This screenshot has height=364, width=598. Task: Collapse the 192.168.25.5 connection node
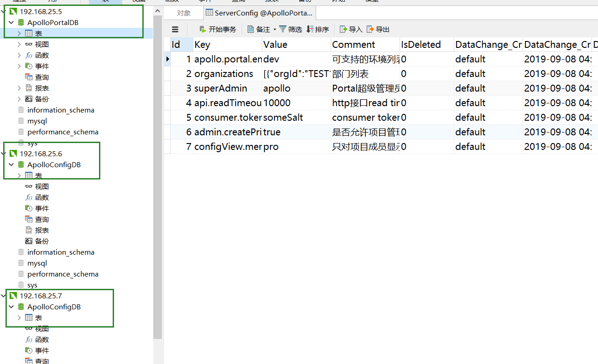(x=4, y=11)
